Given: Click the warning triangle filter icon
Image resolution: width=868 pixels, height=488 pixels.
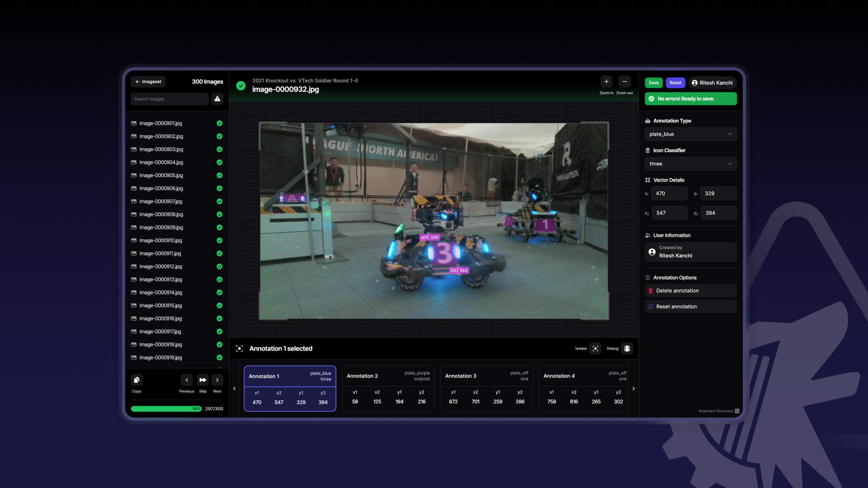Looking at the screenshot, I should [217, 99].
